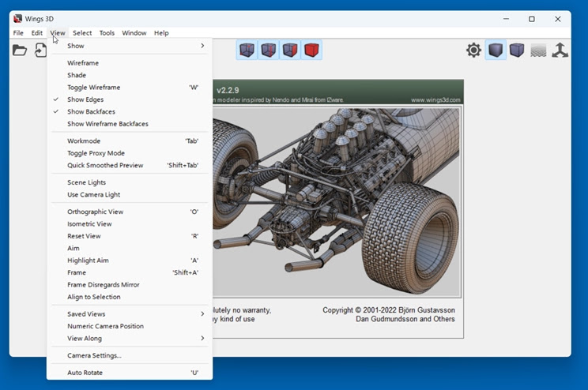The height and width of the screenshot is (390, 588).
Task: Choose Aim menu entry
Action: pos(130,248)
